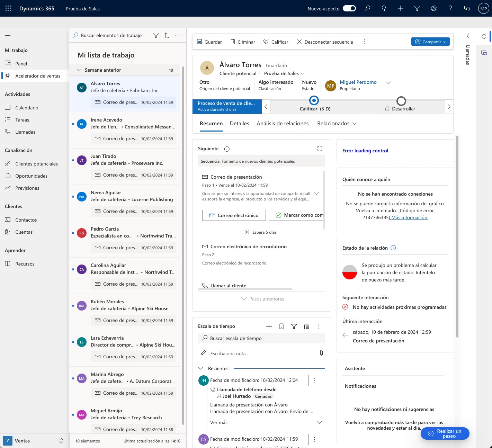Expand the Llamadas side panel chevron

(x=468, y=36)
